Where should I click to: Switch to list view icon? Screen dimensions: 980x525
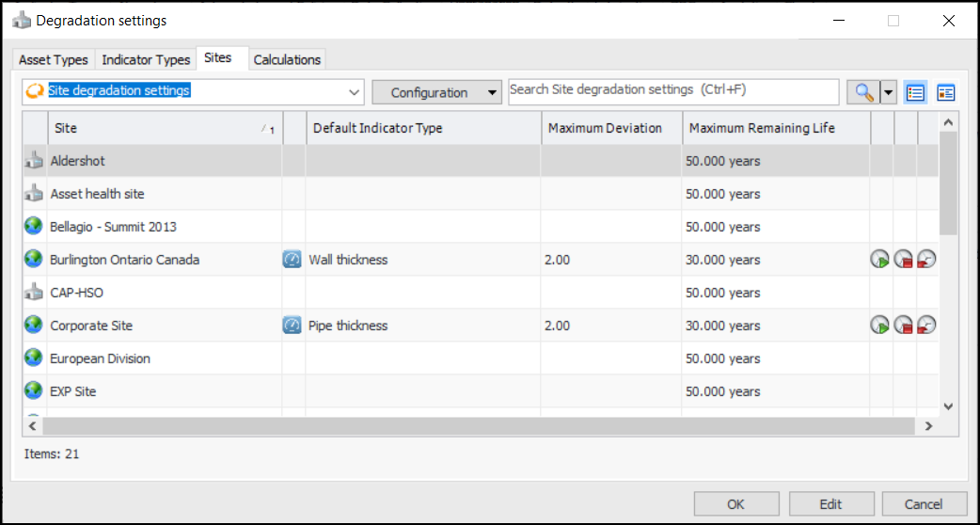pyautogui.click(x=916, y=92)
